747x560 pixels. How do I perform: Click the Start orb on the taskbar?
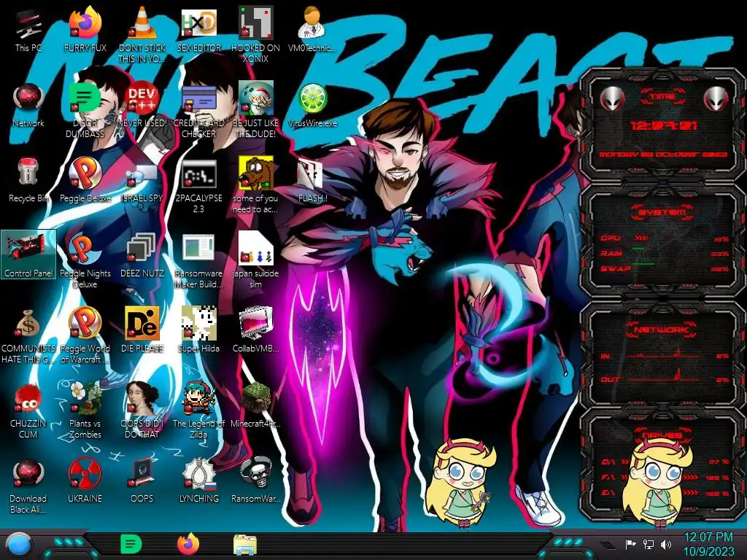pyautogui.click(x=18, y=544)
